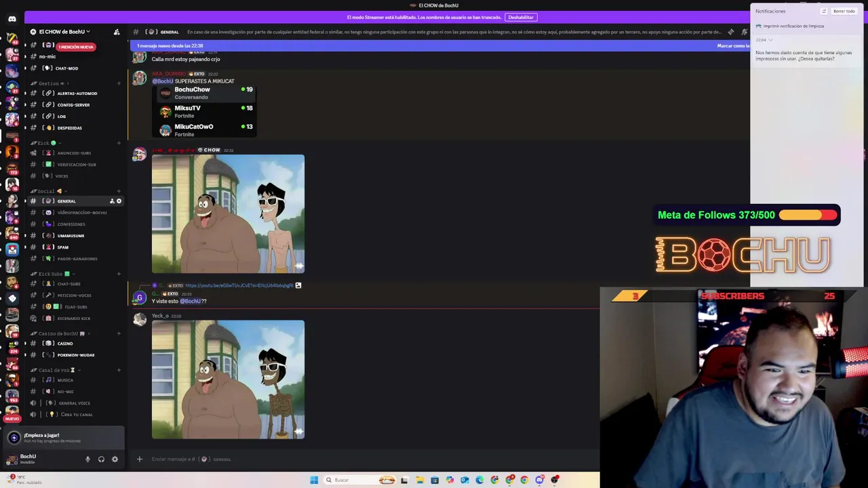Add channel to Gestion category
This screenshot has height=488, width=868.
(119, 83)
